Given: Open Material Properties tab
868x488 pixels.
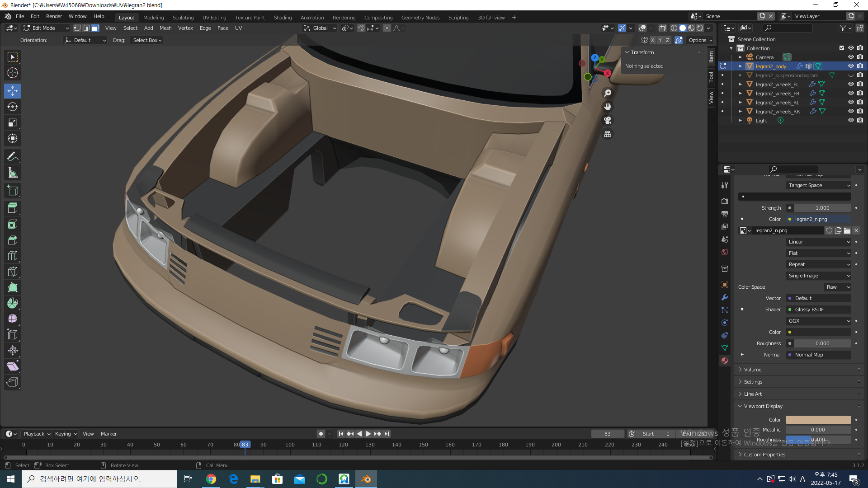Looking at the screenshot, I should [725, 361].
